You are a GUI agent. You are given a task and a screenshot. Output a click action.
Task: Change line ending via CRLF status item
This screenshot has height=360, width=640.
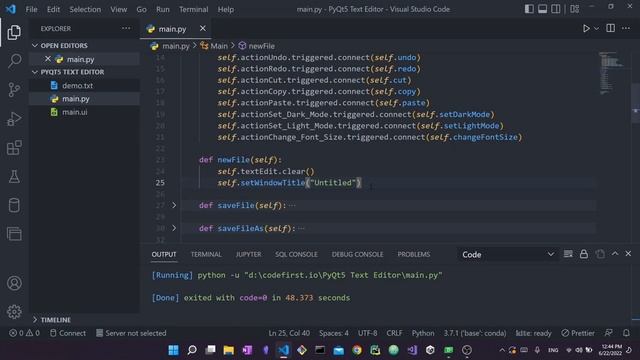click(x=394, y=333)
